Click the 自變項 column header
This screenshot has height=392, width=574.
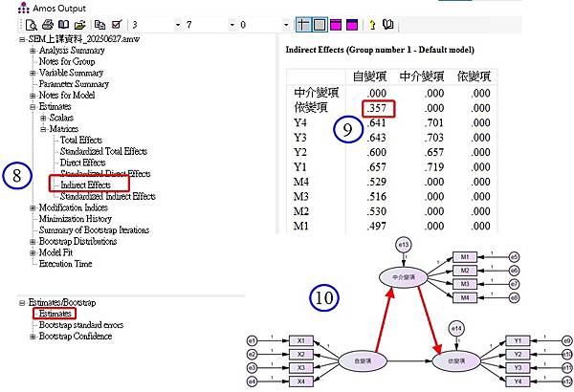click(x=369, y=76)
